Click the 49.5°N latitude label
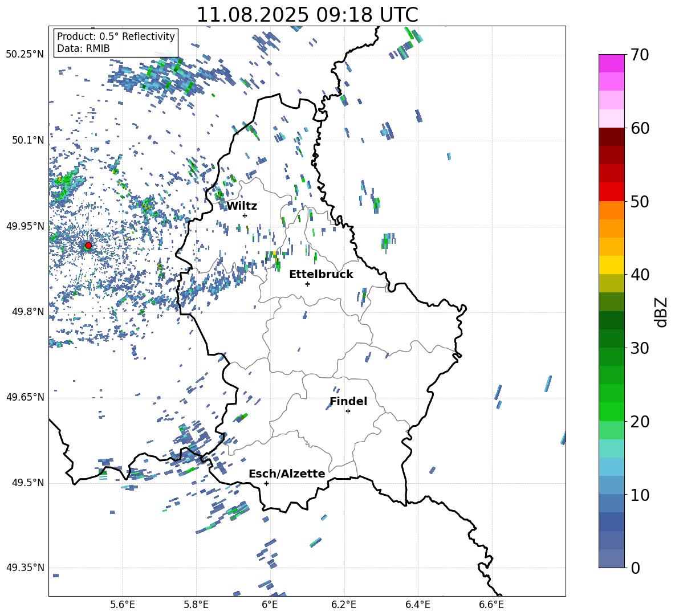The width and height of the screenshot is (675, 616). click(28, 483)
